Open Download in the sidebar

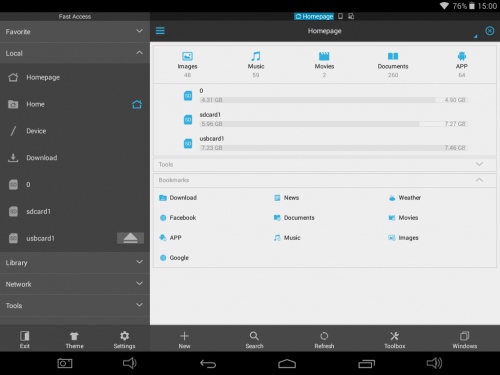click(x=75, y=158)
